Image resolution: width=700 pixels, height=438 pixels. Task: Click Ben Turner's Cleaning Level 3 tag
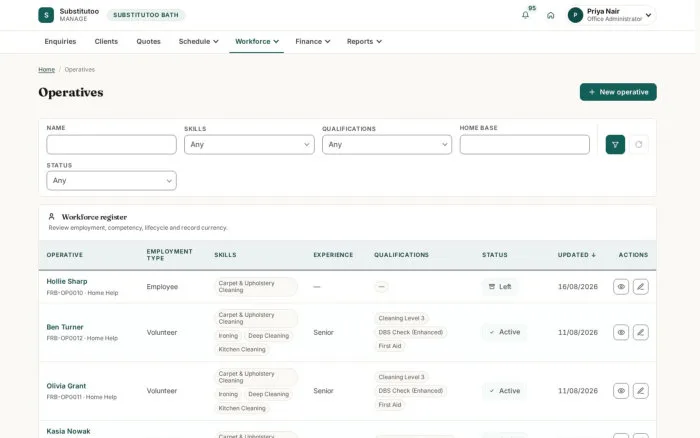point(401,318)
